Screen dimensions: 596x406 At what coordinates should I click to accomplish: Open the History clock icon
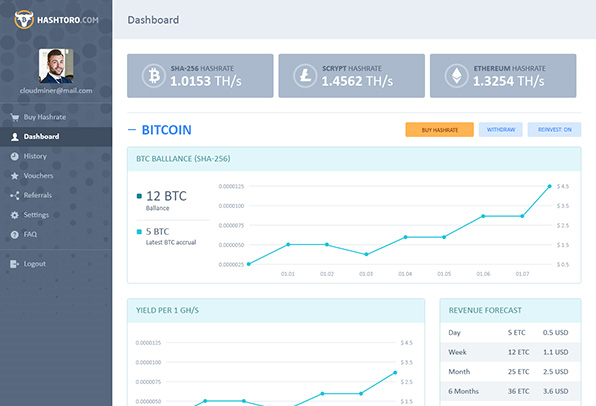[x=14, y=156]
